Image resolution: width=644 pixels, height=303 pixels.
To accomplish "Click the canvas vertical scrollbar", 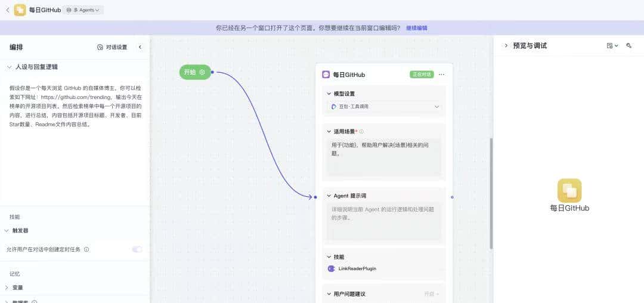I will (x=491, y=193).
